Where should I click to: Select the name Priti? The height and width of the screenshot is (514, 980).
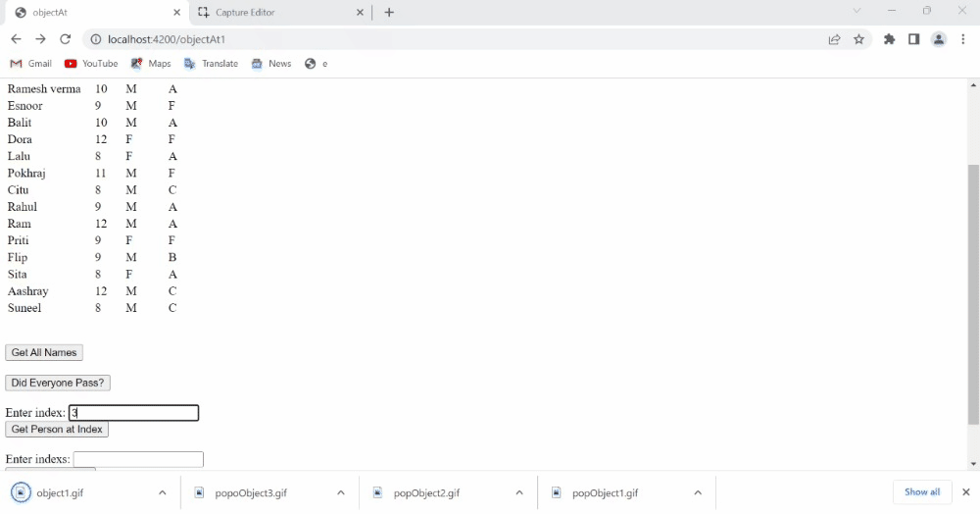coord(18,240)
